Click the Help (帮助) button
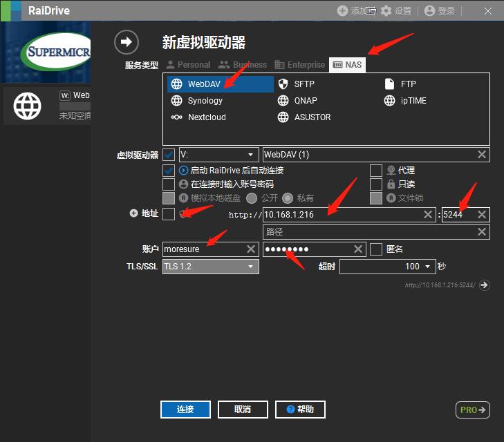The image size is (504, 442). click(x=300, y=410)
